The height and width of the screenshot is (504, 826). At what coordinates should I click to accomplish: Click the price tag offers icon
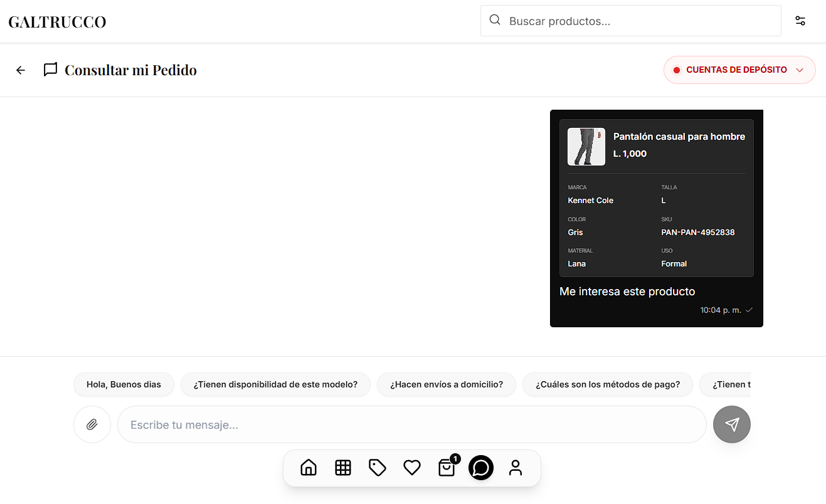click(x=377, y=468)
